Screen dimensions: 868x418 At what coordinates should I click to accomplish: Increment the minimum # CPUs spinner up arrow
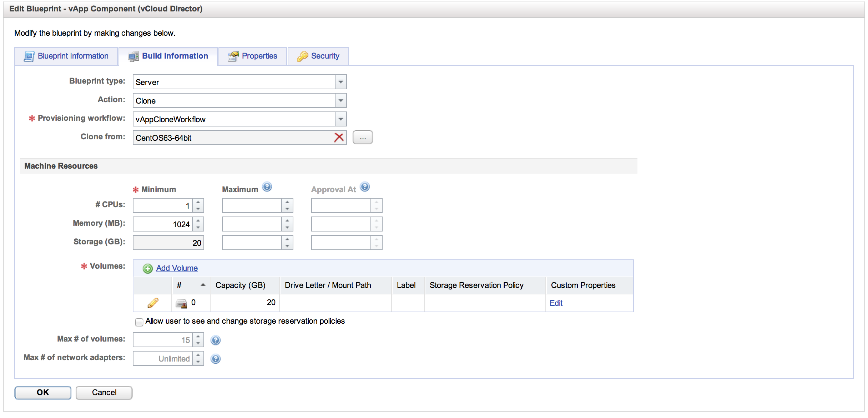pyautogui.click(x=198, y=202)
